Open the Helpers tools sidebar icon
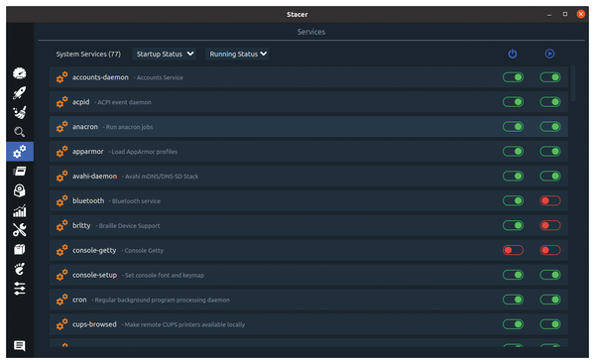Image resolution: width=595 pixels, height=364 pixels. [20, 230]
